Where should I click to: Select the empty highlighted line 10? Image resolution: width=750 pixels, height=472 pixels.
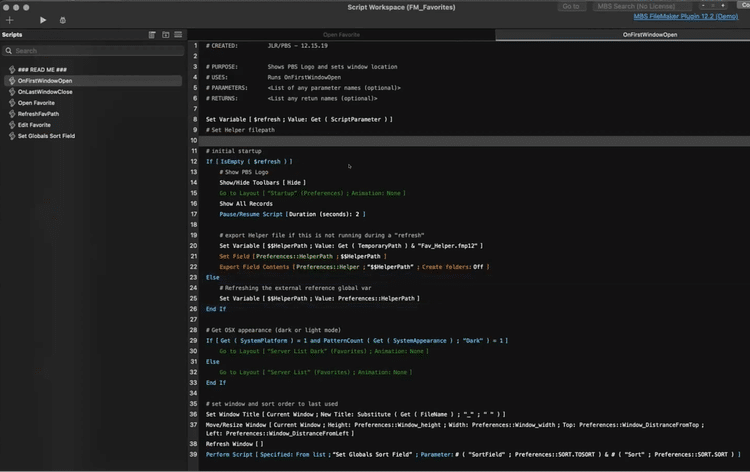pos(474,141)
